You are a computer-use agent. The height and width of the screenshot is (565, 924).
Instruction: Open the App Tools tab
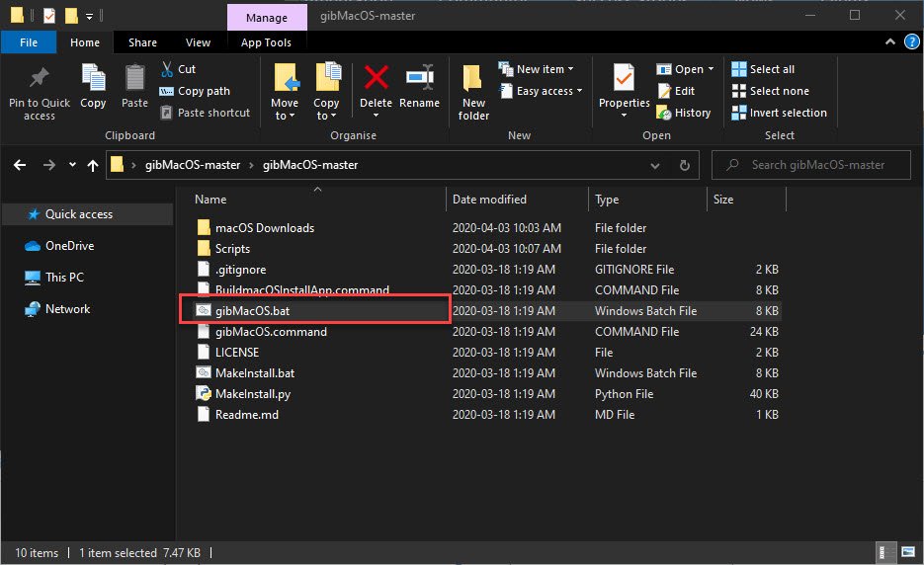coord(266,42)
